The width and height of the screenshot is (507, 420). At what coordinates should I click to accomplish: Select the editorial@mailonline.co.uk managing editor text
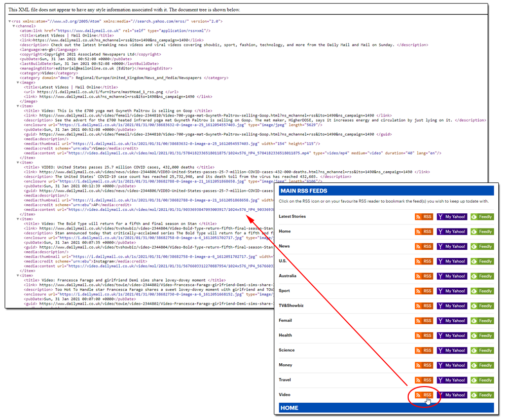pyautogui.click(x=85, y=68)
